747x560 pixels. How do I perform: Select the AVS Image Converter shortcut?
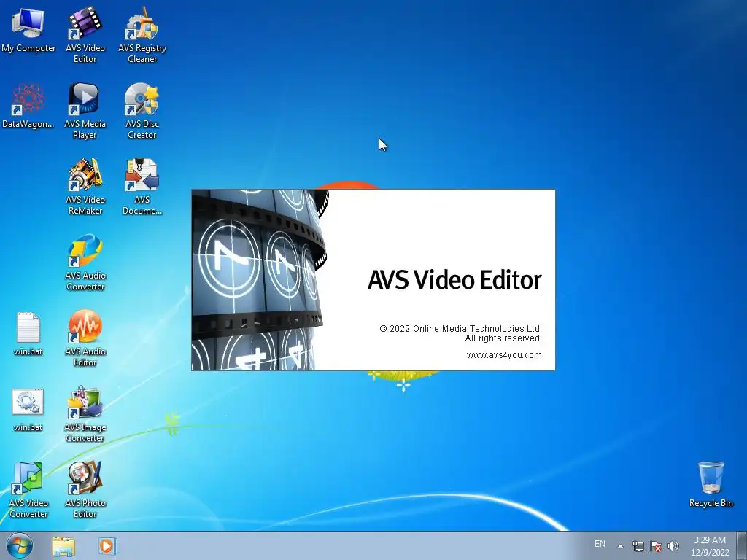pos(85,414)
